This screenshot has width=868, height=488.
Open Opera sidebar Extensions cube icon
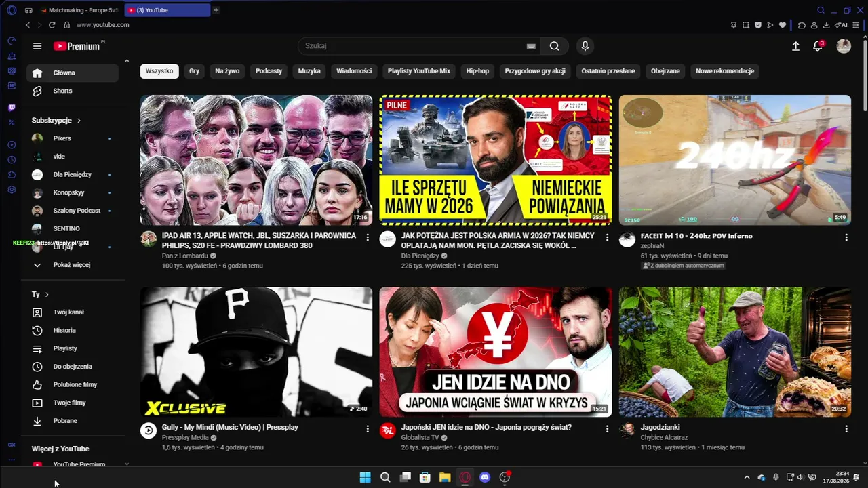click(x=12, y=175)
